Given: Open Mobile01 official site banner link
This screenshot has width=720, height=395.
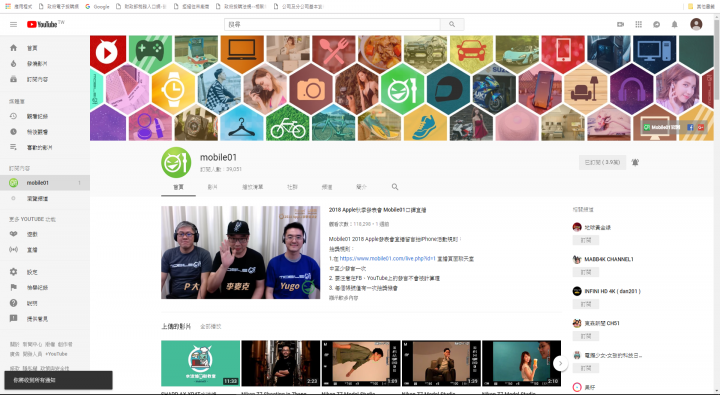Looking at the screenshot, I should pyautogui.click(x=662, y=127).
